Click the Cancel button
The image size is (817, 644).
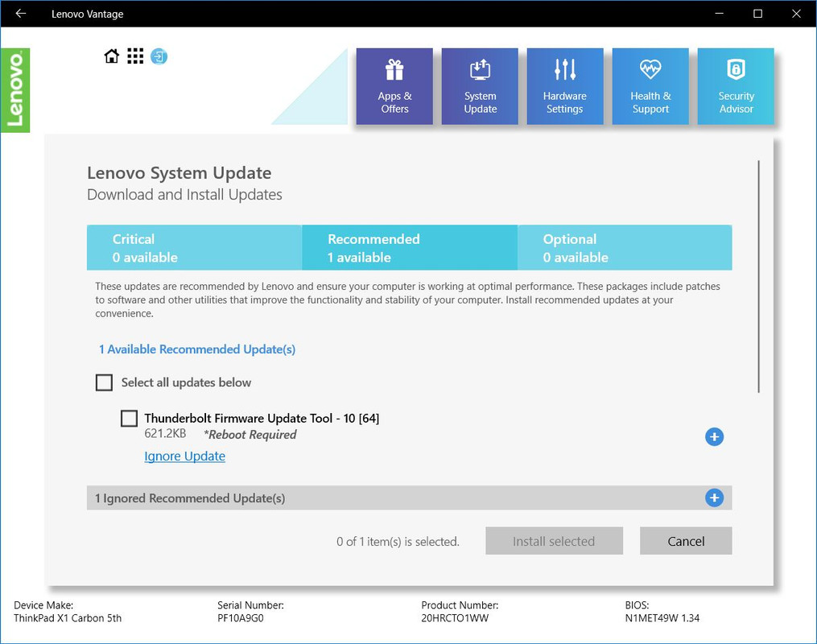686,541
